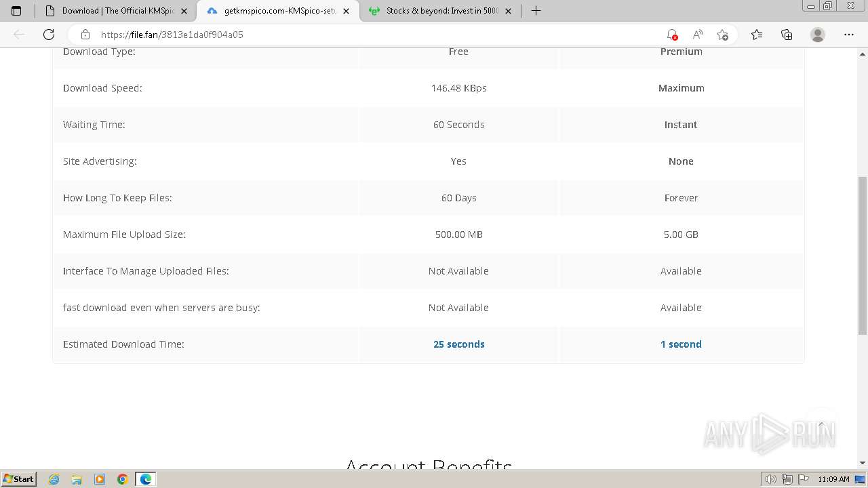Open the volume control tray icon
The image size is (868, 488).
point(770,479)
